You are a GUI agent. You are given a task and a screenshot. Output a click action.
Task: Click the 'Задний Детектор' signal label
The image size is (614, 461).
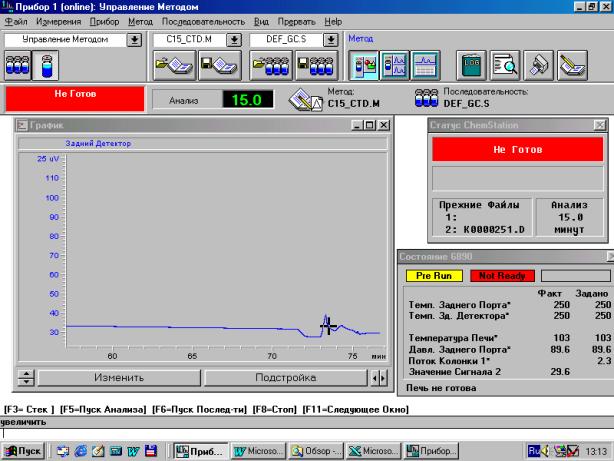pyautogui.click(x=98, y=143)
